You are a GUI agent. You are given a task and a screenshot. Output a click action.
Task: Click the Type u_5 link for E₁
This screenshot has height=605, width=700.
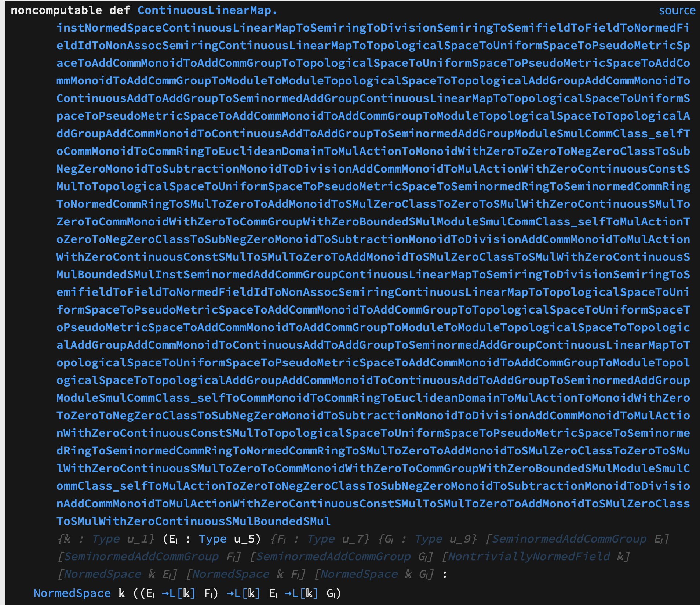[x=213, y=539]
